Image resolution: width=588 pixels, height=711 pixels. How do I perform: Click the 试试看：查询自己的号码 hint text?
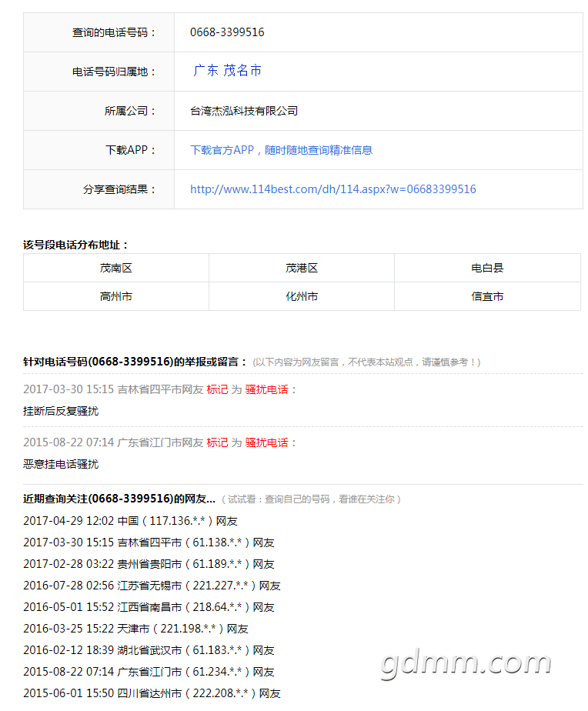point(311,499)
